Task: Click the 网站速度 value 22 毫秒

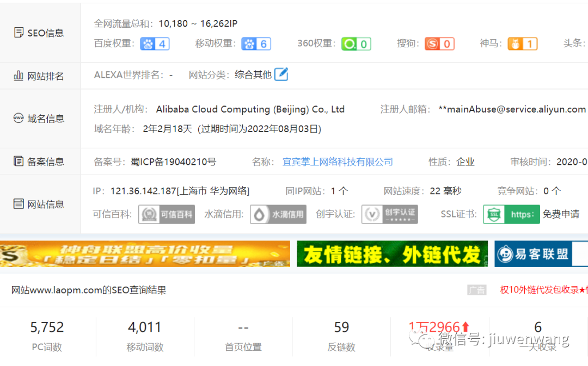Action: pyautogui.click(x=445, y=191)
